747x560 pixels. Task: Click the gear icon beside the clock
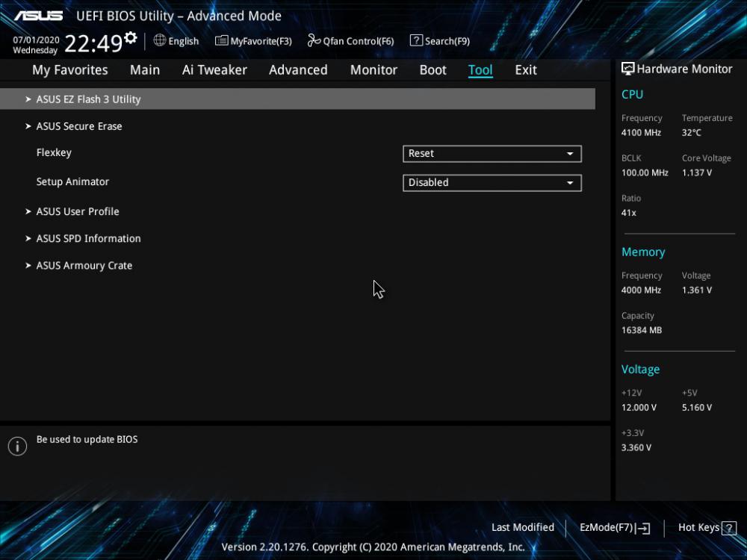pyautogui.click(x=131, y=37)
